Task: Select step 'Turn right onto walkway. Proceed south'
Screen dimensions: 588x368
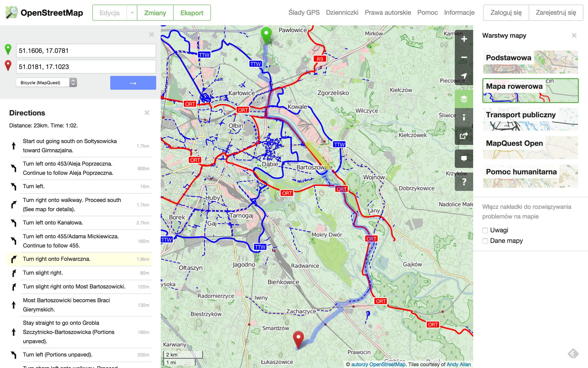Action: (x=79, y=205)
